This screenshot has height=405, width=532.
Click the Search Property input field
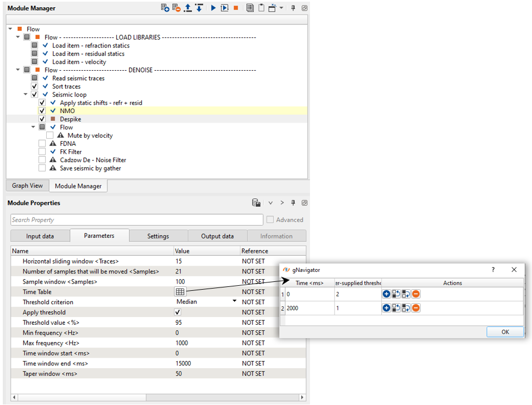click(136, 220)
